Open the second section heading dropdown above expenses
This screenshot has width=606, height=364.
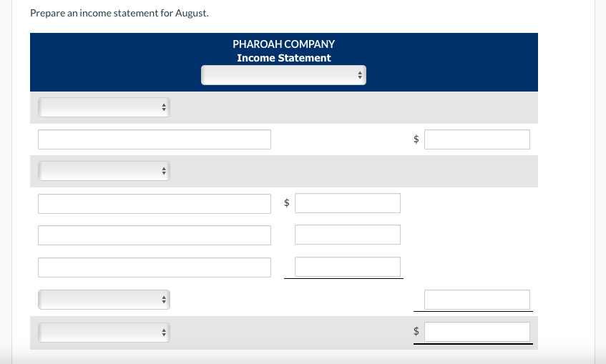click(104, 171)
